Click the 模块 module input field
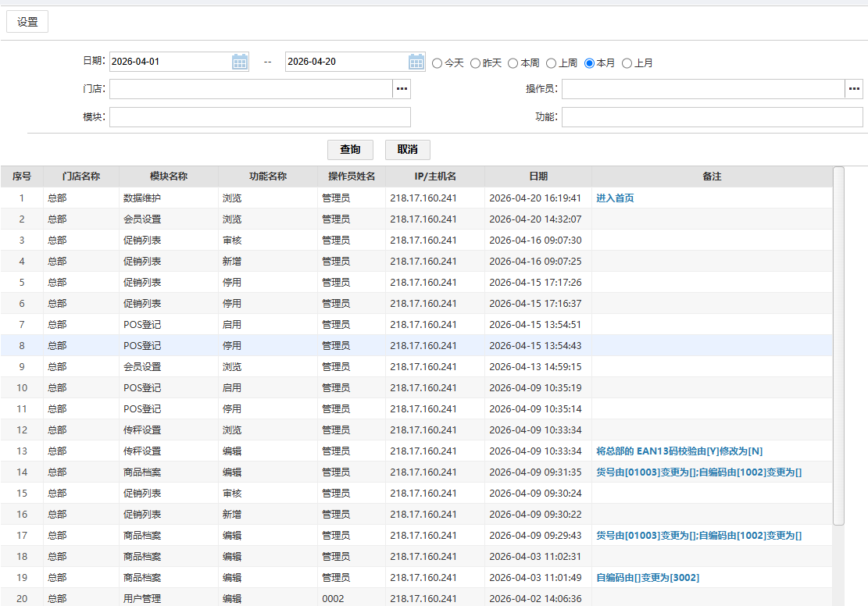 (259, 117)
